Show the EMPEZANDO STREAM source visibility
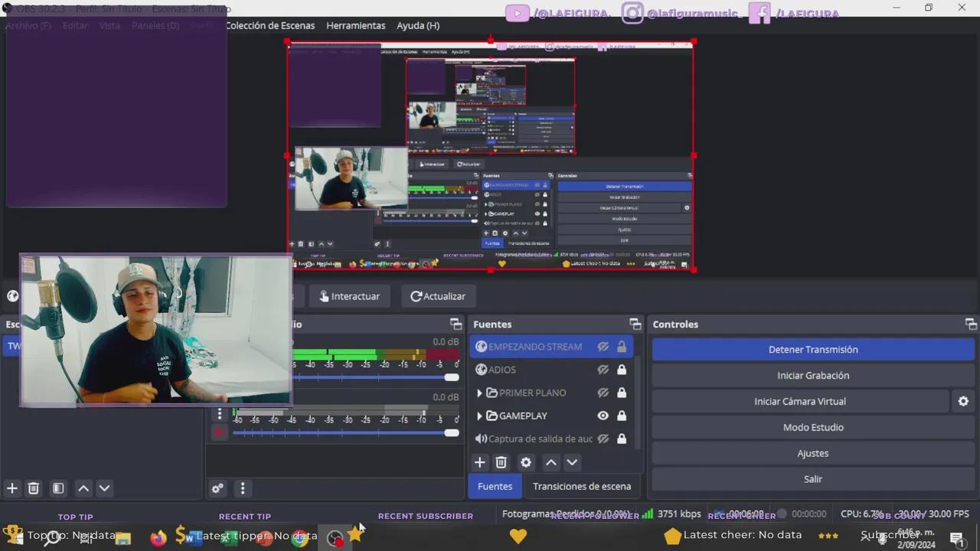This screenshot has width=980, height=551. click(x=603, y=346)
